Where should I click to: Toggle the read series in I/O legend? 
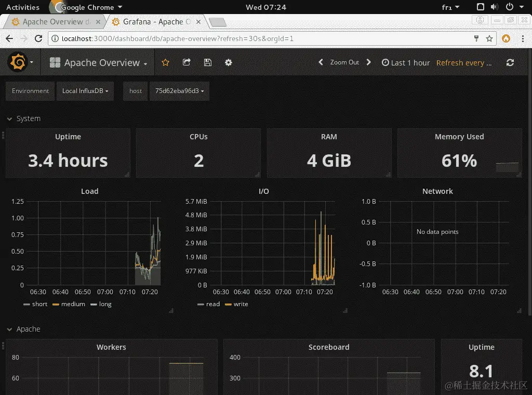tap(209, 304)
